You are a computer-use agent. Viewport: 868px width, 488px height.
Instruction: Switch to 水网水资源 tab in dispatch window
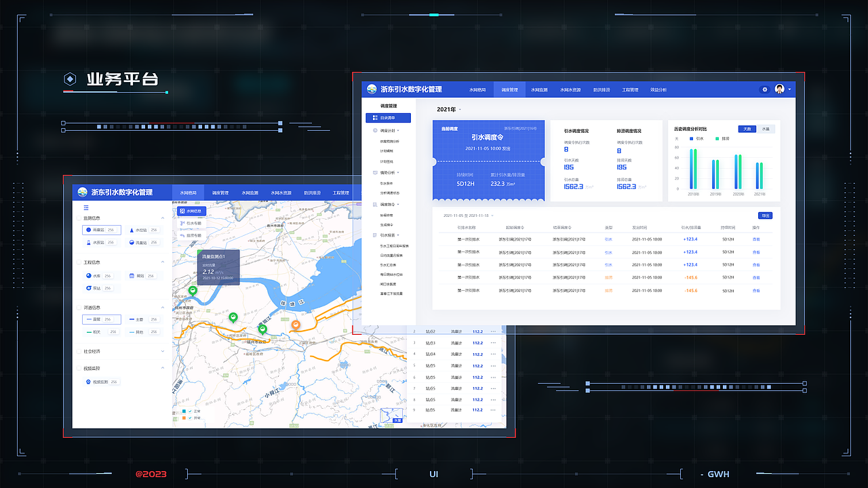(570, 89)
